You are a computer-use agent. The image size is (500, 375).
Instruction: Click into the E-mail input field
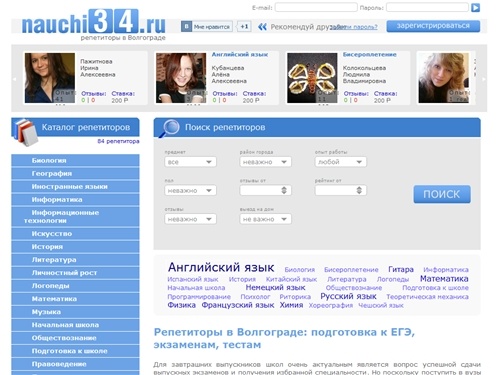click(316, 7)
